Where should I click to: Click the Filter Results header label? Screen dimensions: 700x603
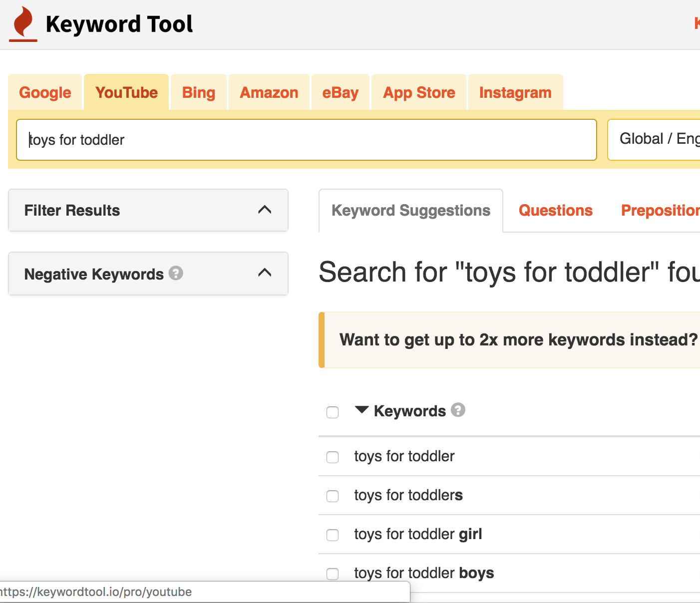72,210
